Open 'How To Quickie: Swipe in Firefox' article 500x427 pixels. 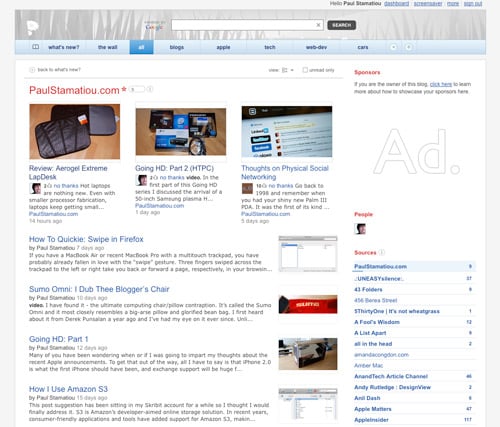[x=86, y=239]
